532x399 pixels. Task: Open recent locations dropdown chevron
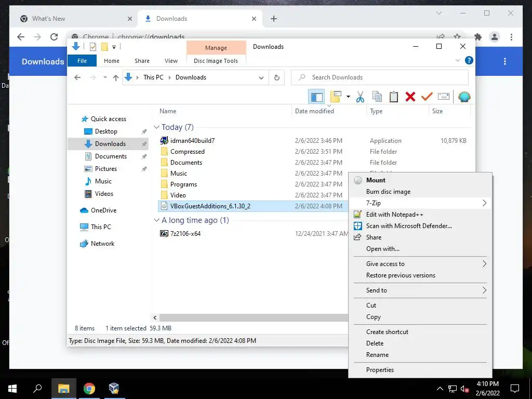[105, 77]
